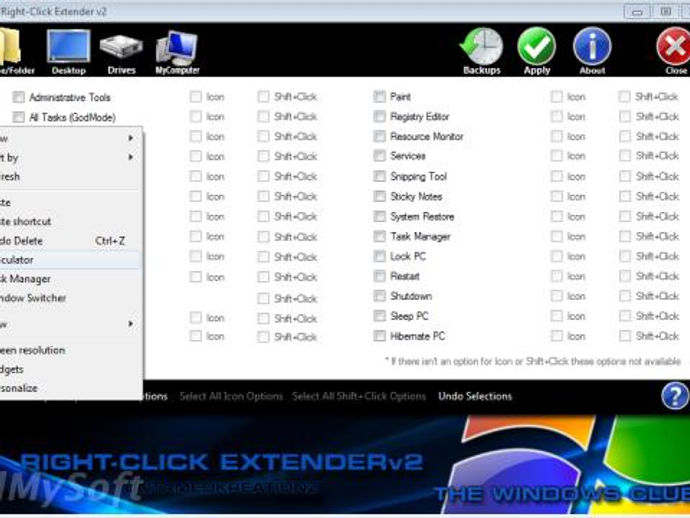Check the Services option
Viewport: 690px width, 518px height.
tap(379, 156)
